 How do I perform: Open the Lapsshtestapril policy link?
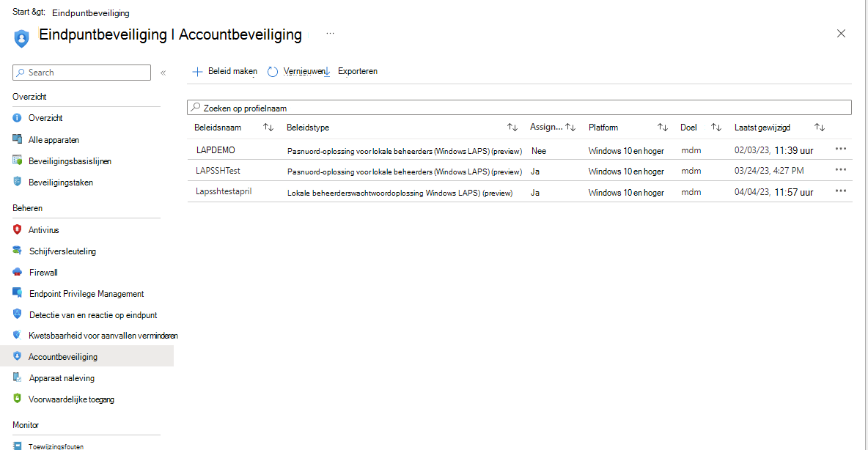click(224, 191)
